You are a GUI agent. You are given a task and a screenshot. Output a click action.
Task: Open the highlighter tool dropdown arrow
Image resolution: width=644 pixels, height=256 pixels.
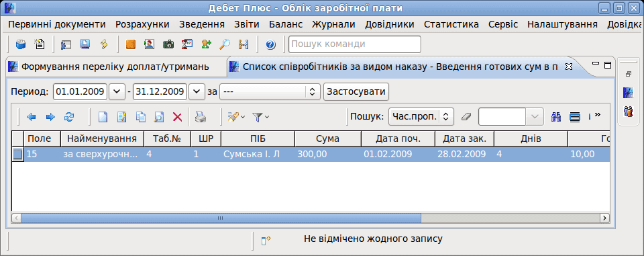(243, 118)
